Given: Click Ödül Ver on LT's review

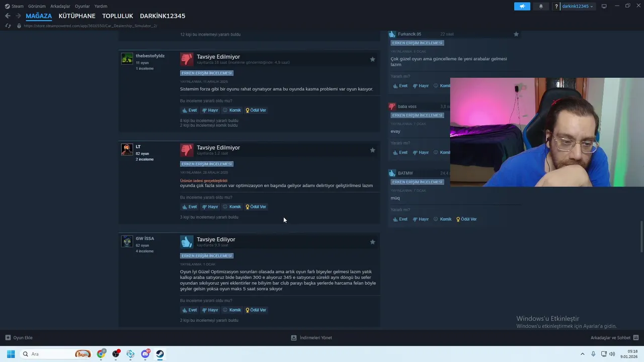Looking at the screenshot, I should tap(256, 207).
